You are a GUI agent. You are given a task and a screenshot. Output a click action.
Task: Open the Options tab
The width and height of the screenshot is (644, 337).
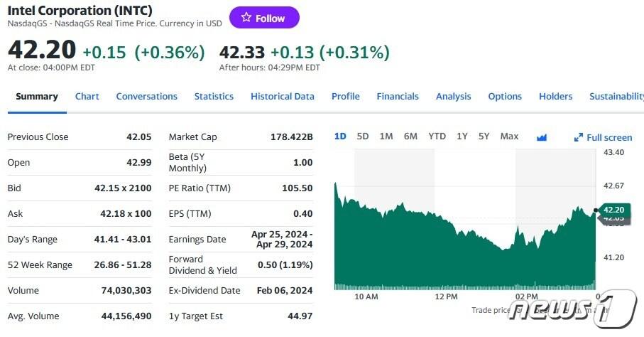coord(505,97)
